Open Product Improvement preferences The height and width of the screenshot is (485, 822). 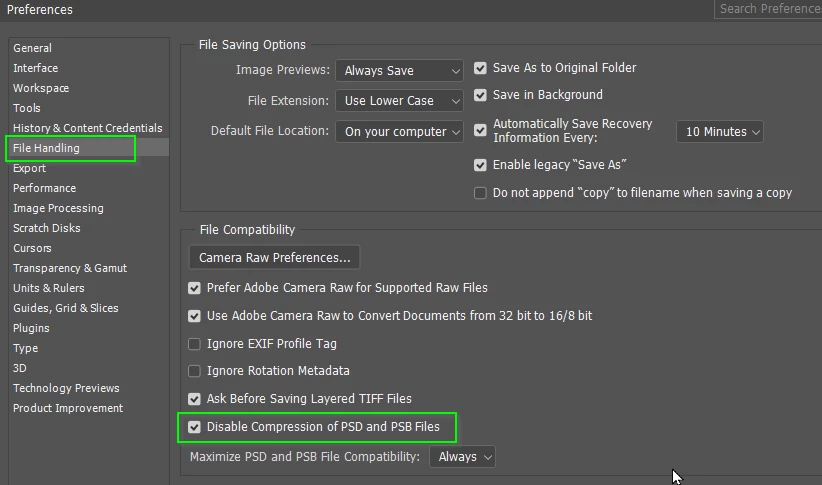[x=68, y=408]
